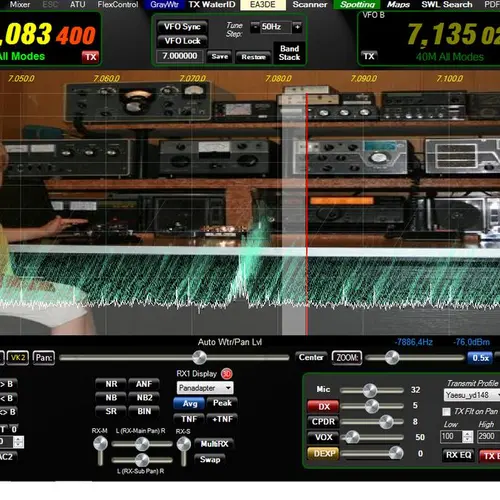Adjust the RX-Sub Pan slider

142,460
